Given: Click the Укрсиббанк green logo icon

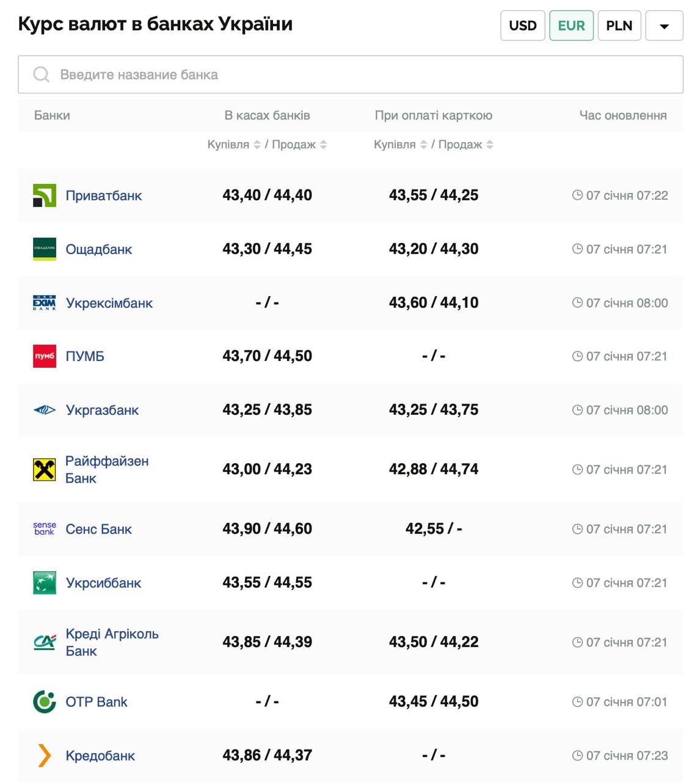Looking at the screenshot, I should [x=44, y=583].
